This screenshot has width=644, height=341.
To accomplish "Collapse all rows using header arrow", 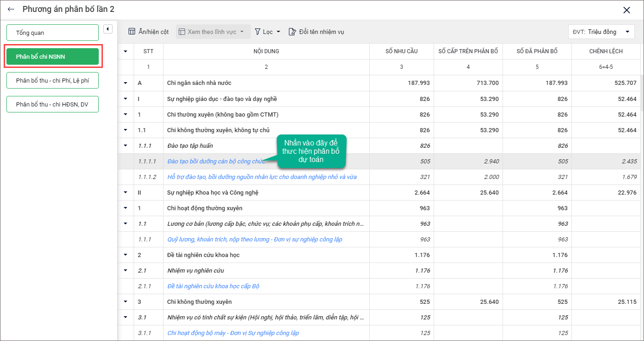I will click(x=125, y=51).
